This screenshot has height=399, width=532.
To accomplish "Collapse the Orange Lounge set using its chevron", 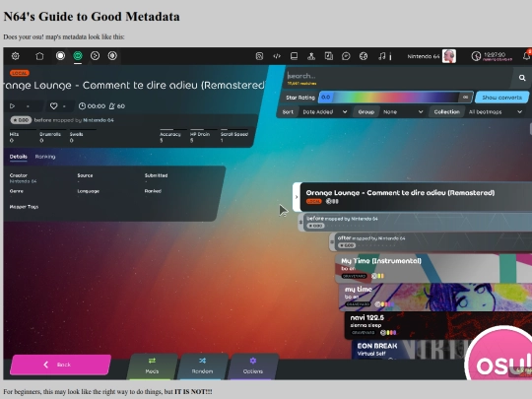I will pyautogui.click(x=297, y=197).
